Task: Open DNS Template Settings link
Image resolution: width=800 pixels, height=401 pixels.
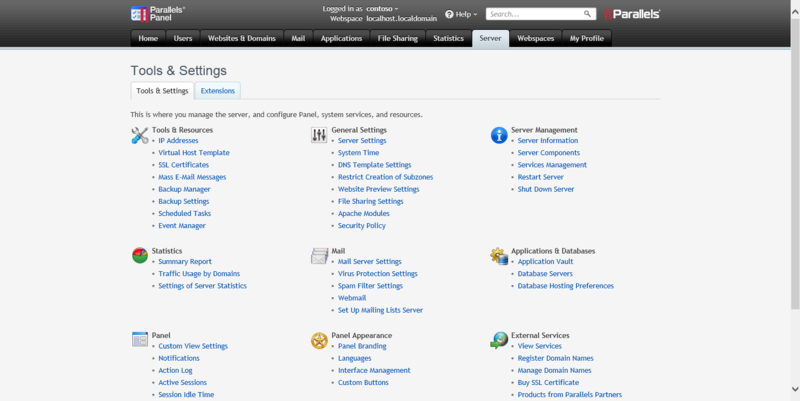Action: click(374, 165)
